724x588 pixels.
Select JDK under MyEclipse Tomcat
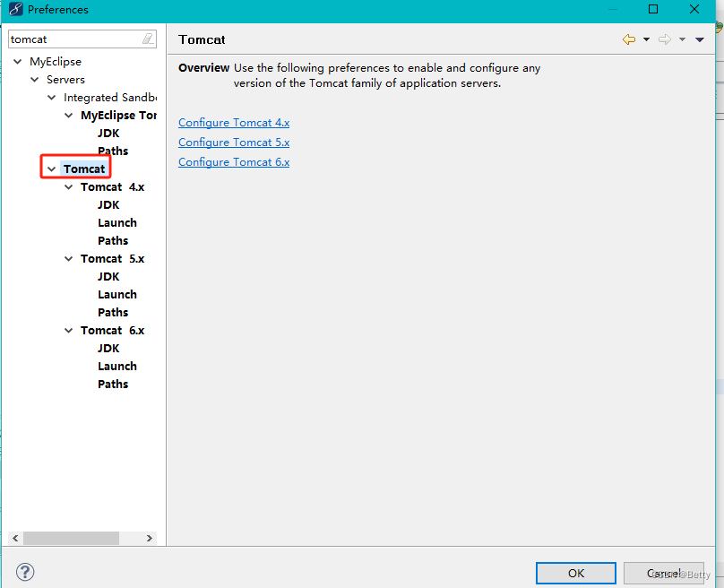pos(108,133)
